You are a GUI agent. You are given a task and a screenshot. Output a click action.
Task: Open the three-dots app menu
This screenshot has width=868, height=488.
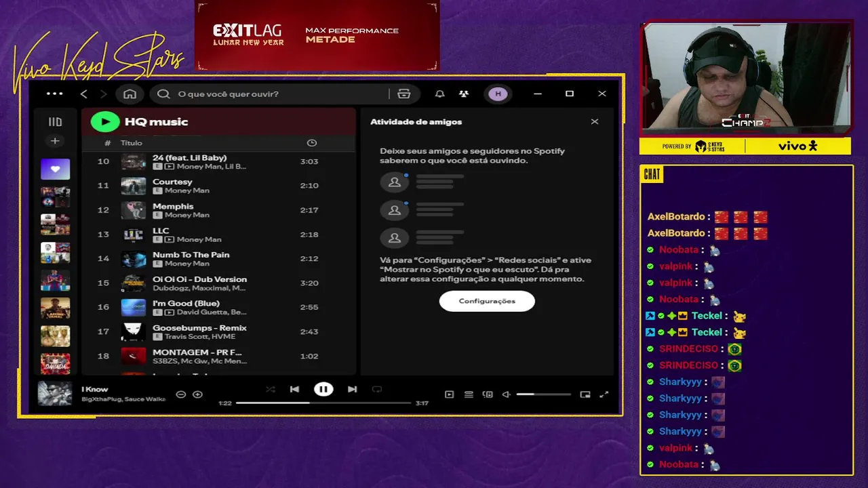coord(54,94)
